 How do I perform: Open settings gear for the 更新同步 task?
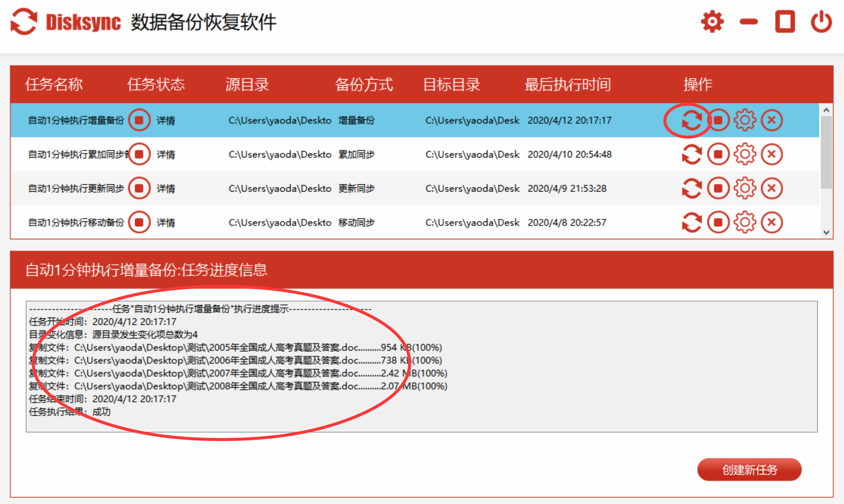[745, 189]
